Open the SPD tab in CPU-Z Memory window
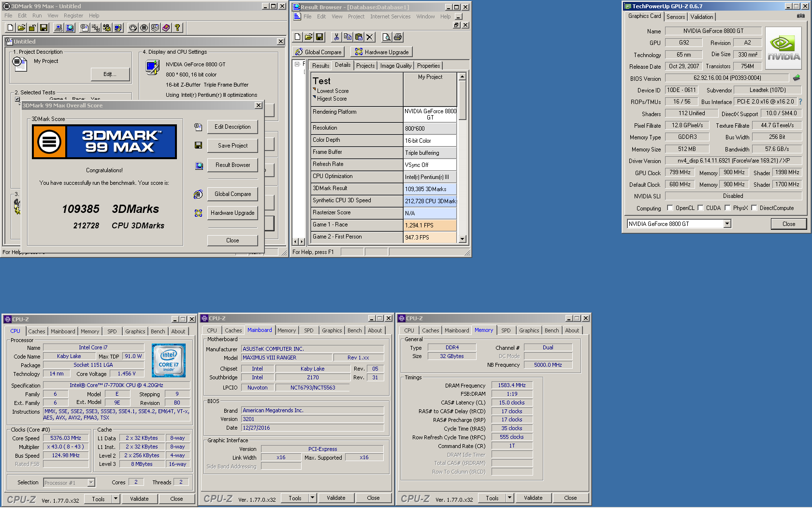The image size is (812, 508). [506, 330]
